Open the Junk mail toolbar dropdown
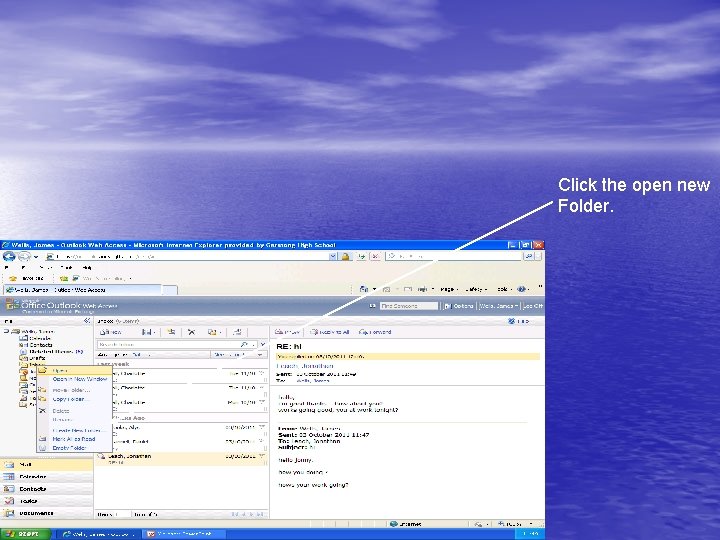 point(214,332)
